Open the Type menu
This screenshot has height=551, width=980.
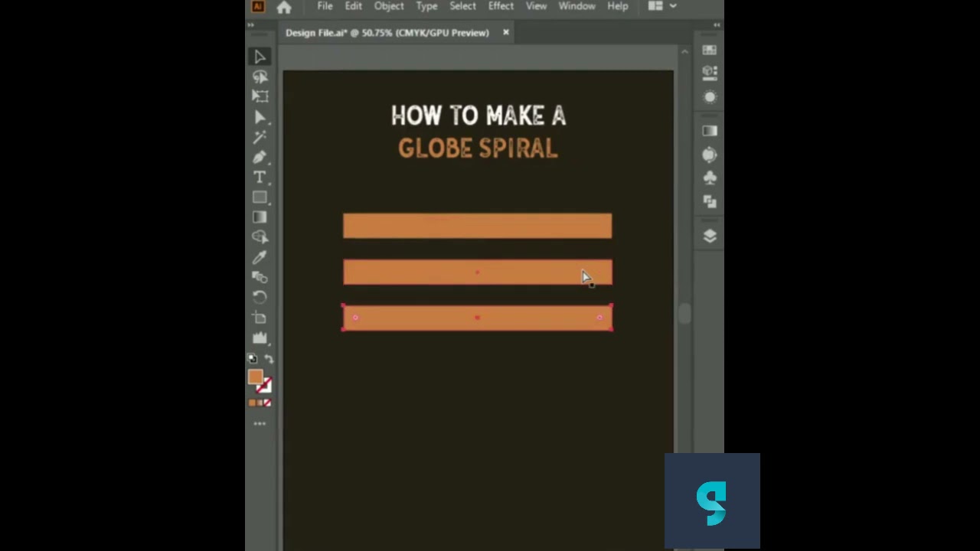(x=426, y=6)
